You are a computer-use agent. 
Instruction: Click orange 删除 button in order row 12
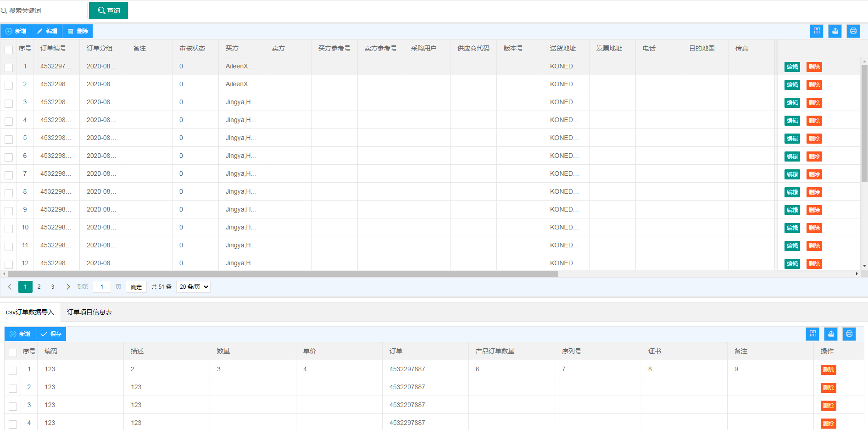click(814, 264)
